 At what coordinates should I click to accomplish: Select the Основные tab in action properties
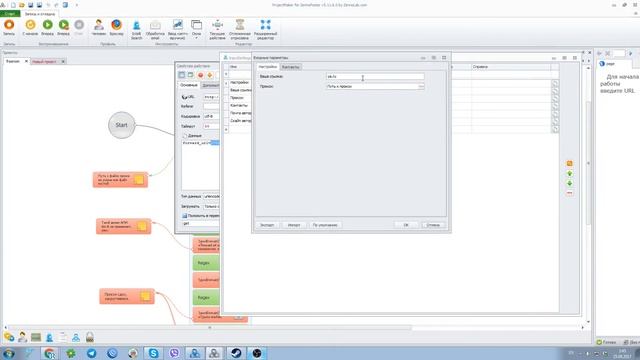(x=189, y=85)
